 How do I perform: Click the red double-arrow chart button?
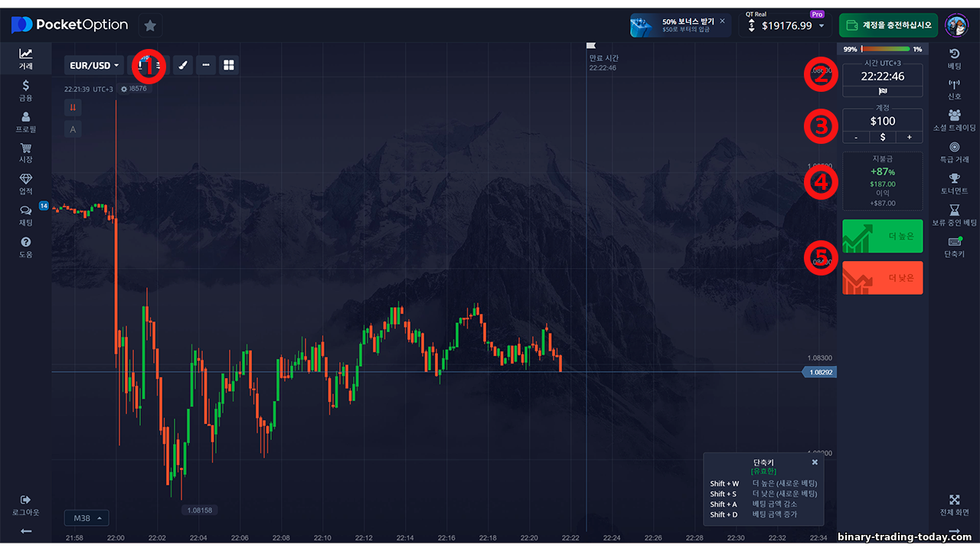73,108
